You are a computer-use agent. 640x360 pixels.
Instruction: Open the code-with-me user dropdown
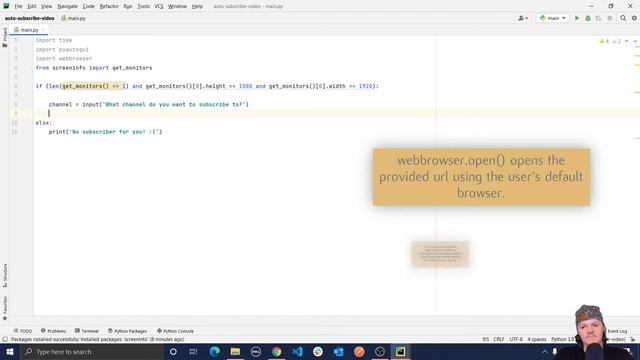pos(523,18)
